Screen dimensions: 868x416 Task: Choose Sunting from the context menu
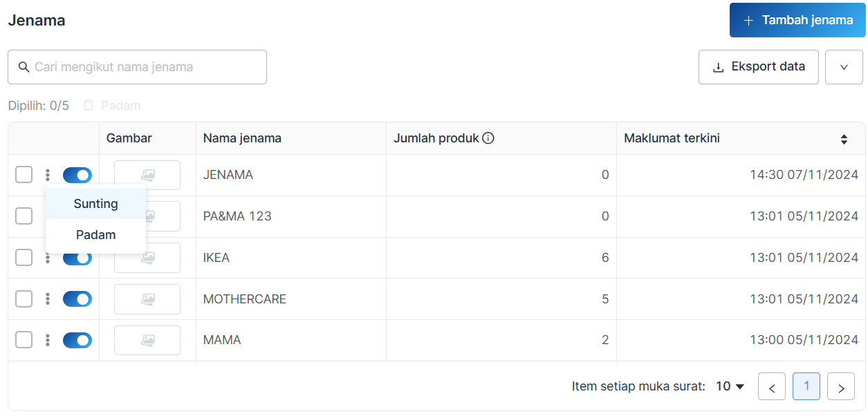(x=96, y=204)
